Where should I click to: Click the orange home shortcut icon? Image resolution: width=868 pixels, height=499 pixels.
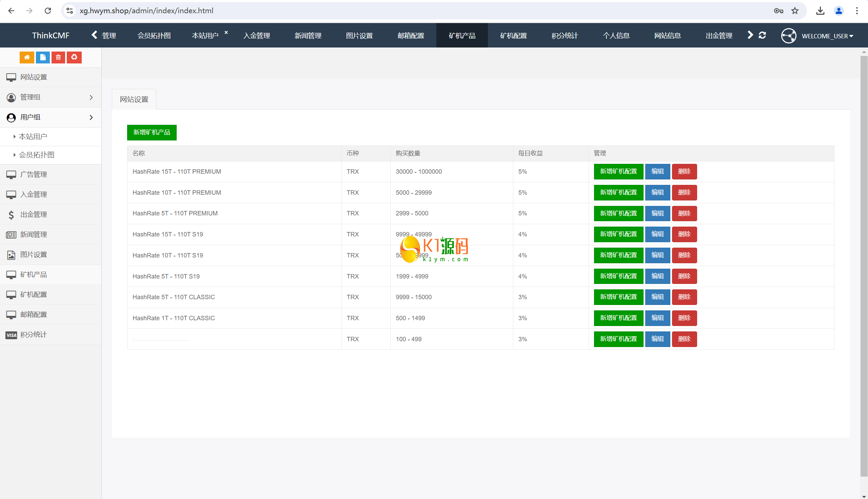tap(27, 57)
